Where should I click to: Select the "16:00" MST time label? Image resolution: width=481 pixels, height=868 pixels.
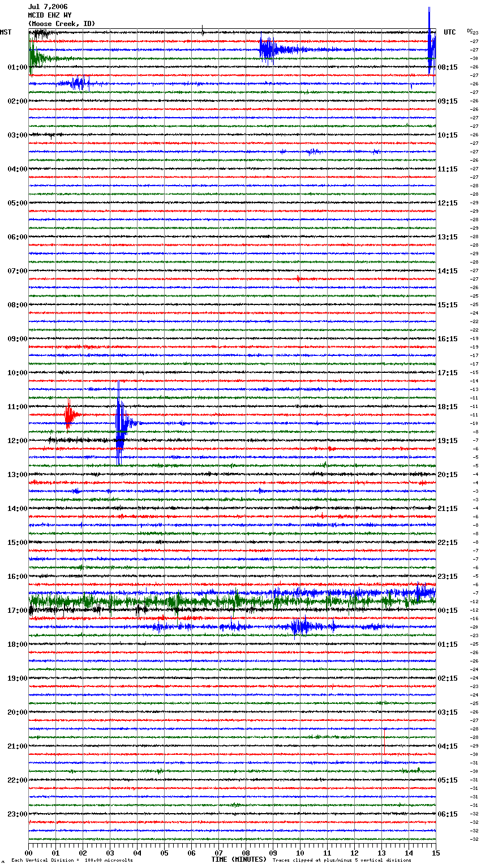pyautogui.click(x=18, y=577)
